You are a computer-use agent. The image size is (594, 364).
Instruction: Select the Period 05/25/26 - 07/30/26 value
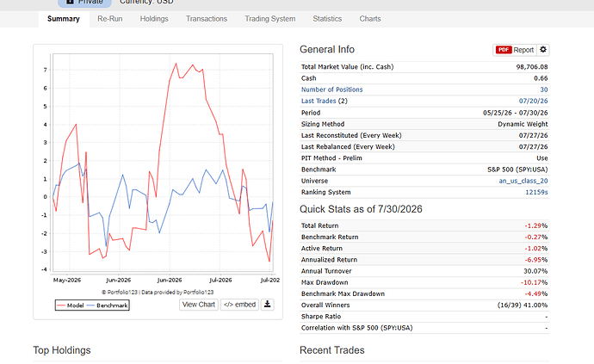[515, 113]
